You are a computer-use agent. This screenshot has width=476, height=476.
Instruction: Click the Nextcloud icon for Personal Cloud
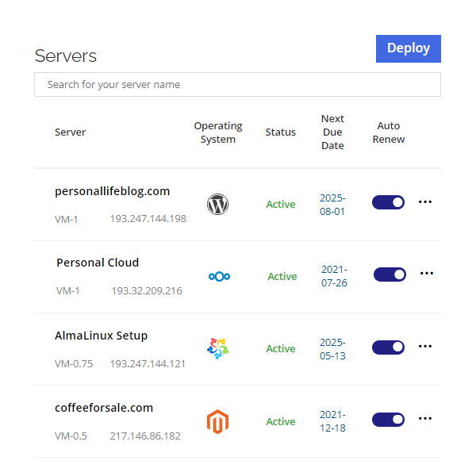(x=219, y=277)
